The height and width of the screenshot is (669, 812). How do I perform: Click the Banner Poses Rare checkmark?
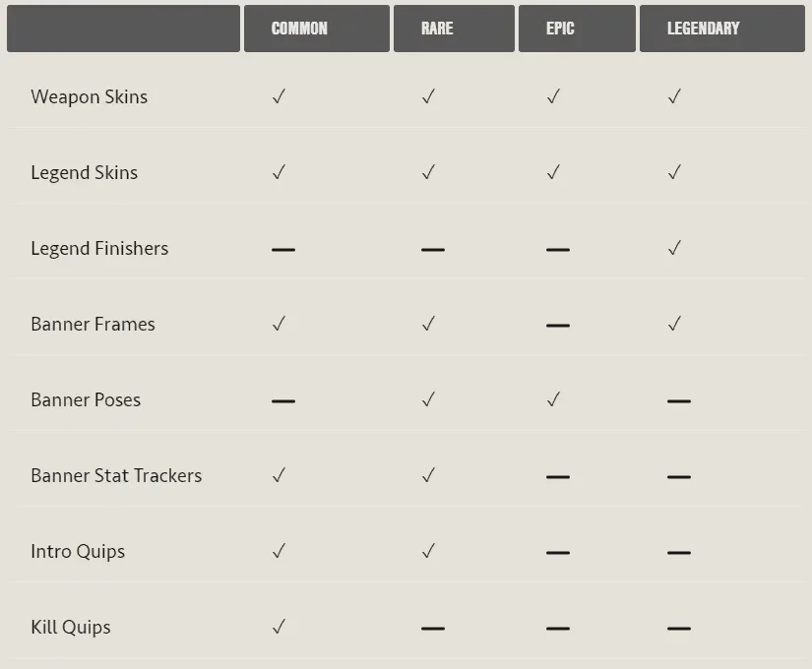pyautogui.click(x=429, y=399)
